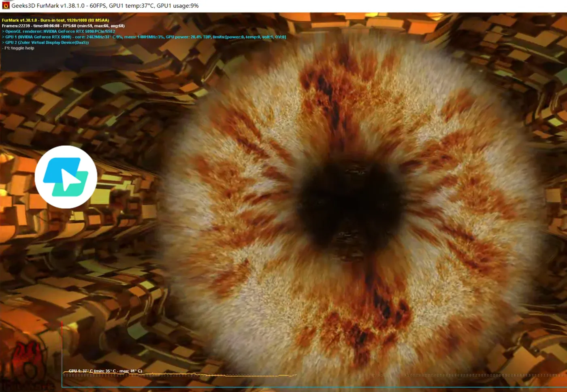Click the round blue cursor-arrow floating icon
The height and width of the screenshot is (392, 567).
coord(66,177)
